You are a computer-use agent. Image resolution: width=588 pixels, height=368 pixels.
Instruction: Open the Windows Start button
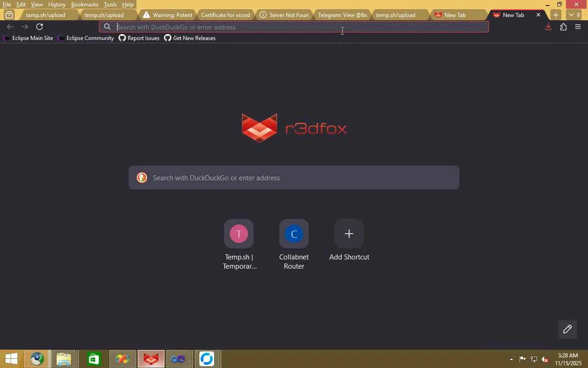[x=11, y=359]
